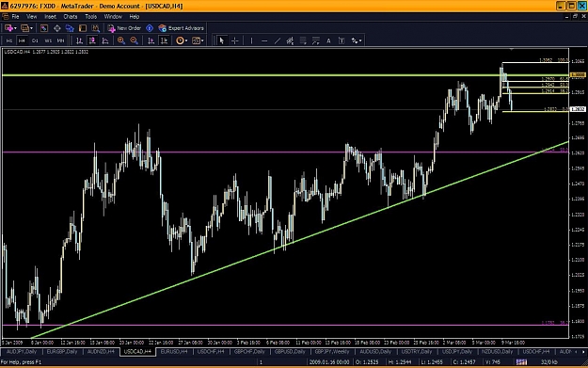Select the cursor arrow tool

pos(222,40)
